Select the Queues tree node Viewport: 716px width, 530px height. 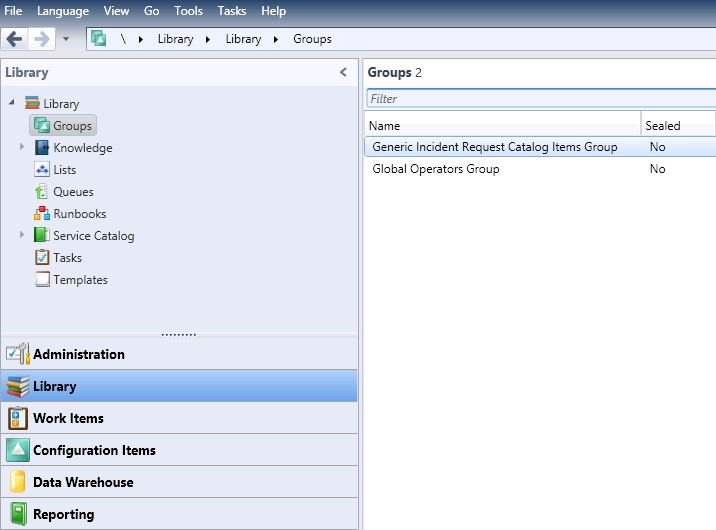tap(73, 192)
